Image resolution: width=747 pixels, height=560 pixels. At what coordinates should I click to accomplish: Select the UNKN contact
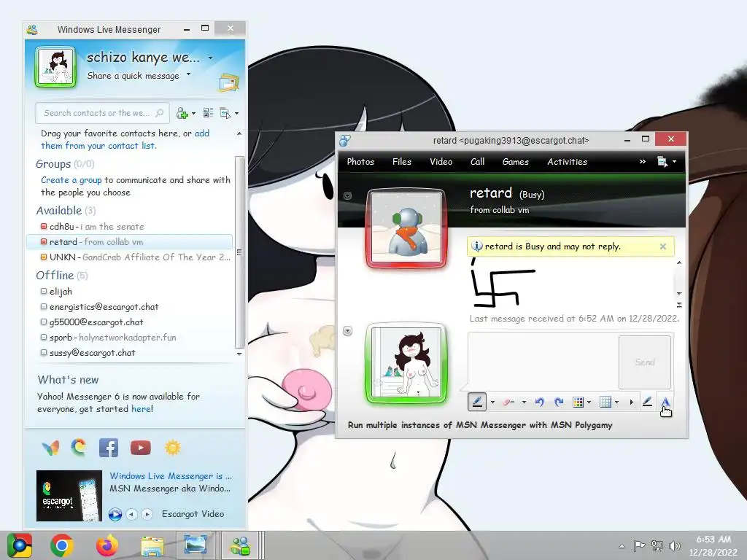point(130,257)
